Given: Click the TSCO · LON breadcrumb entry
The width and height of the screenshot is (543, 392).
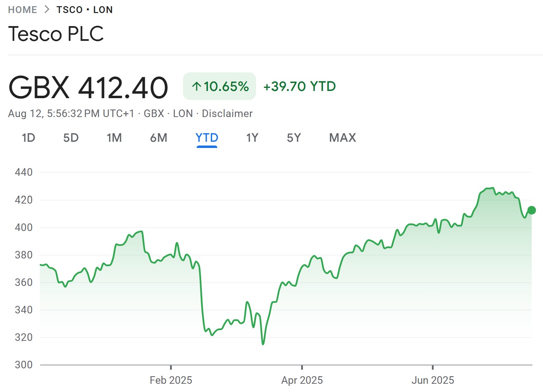Looking at the screenshot, I should point(85,9).
